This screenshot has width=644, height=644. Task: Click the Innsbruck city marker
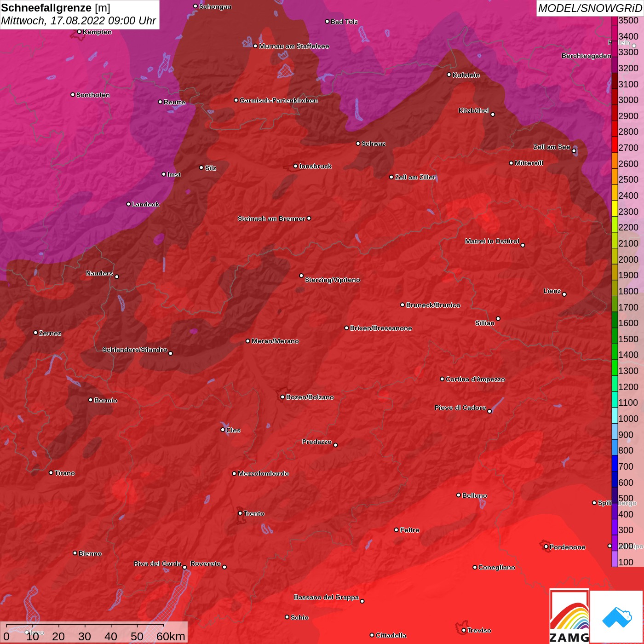coord(296,166)
